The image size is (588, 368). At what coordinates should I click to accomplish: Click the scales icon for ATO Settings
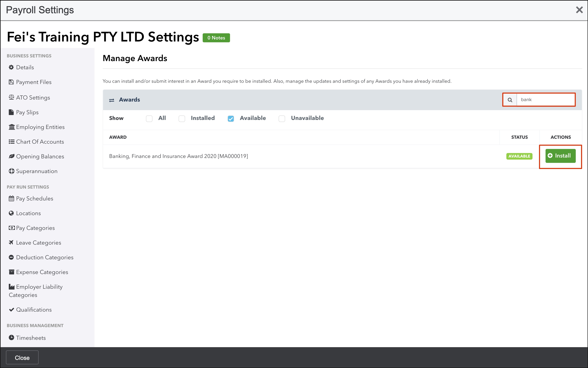pyautogui.click(x=11, y=97)
